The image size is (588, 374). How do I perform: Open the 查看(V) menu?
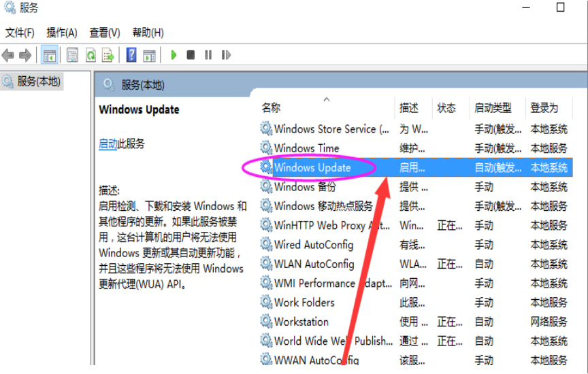pos(105,33)
